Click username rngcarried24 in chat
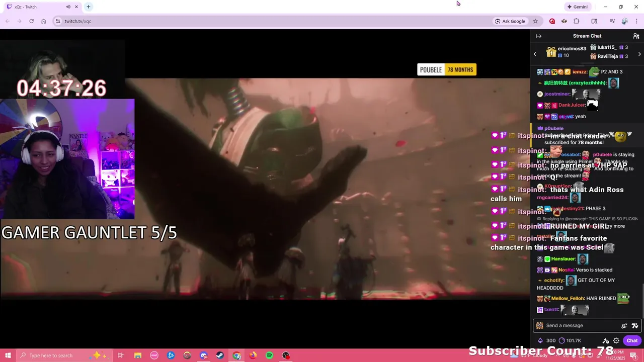Screen dimensions: 644x362 point(552,198)
